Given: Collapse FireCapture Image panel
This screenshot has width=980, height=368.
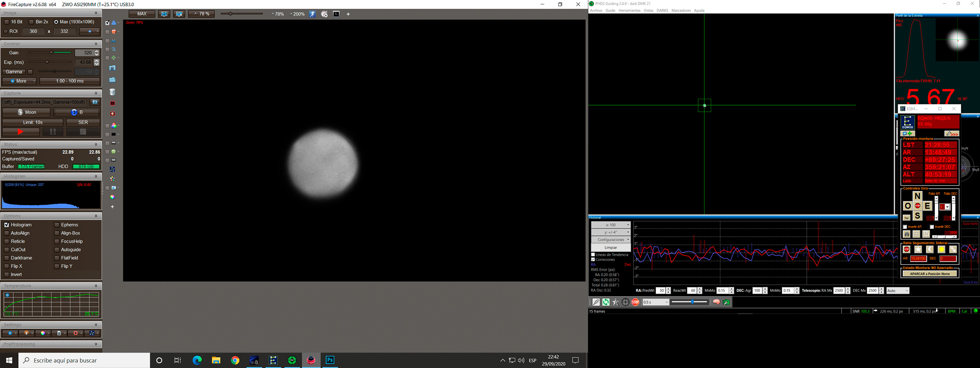Looking at the screenshot, I should click(x=96, y=13).
